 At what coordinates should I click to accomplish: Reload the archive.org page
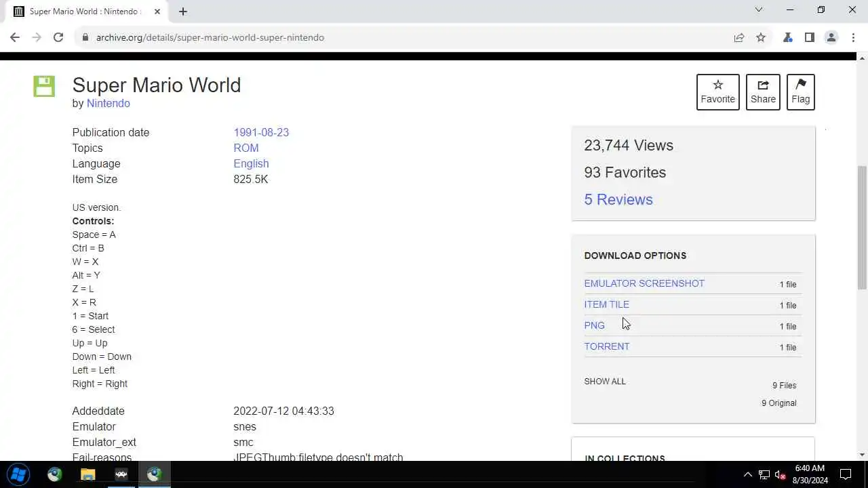58,37
